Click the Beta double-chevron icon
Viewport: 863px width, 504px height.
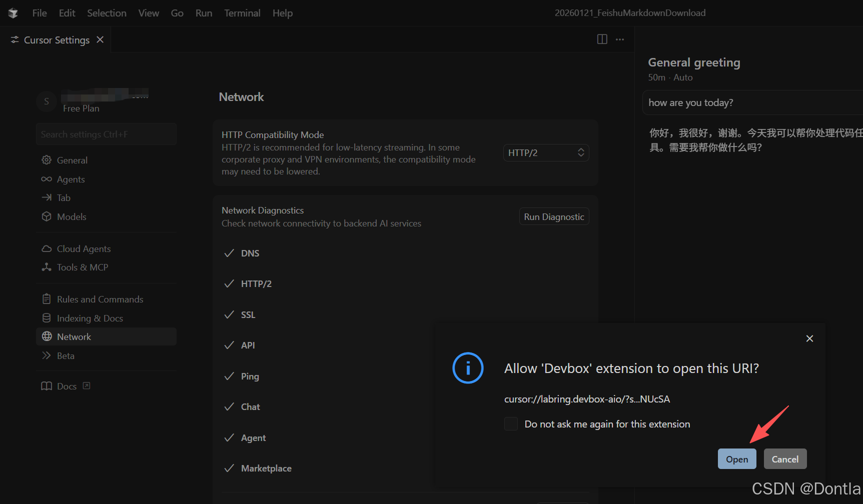47,355
